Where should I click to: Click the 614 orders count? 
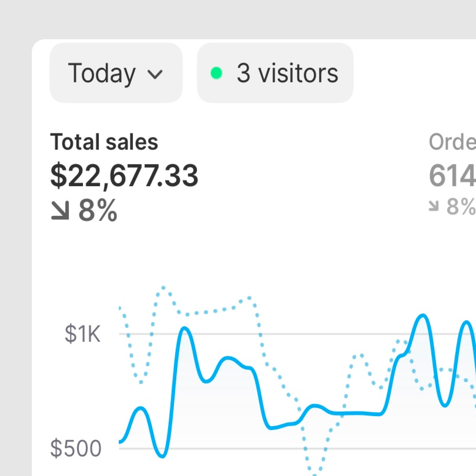[452, 176]
